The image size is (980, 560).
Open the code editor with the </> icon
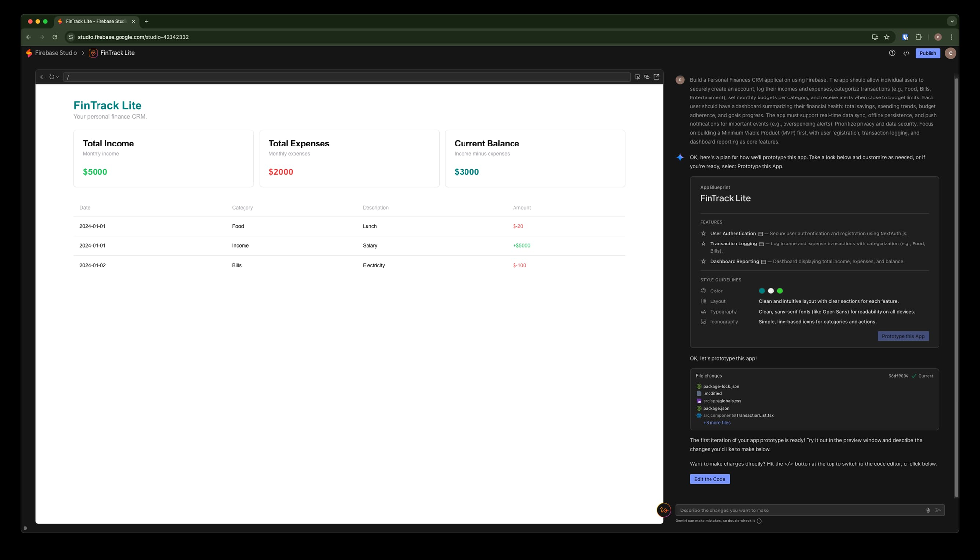click(x=906, y=53)
